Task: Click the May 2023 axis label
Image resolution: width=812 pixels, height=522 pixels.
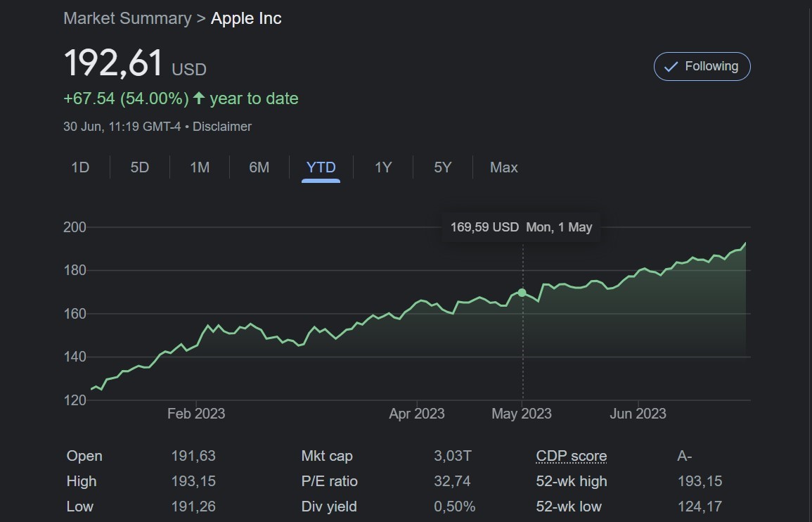Action: pyautogui.click(x=522, y=414)
